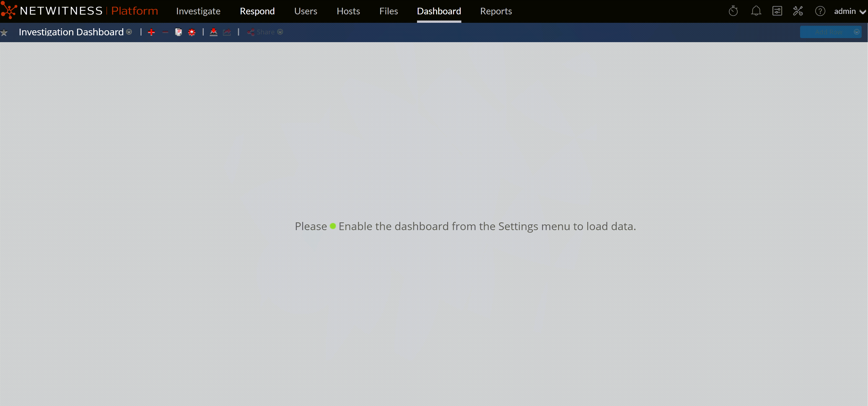Click the copy dashboard icon

[x=178, y=32]
